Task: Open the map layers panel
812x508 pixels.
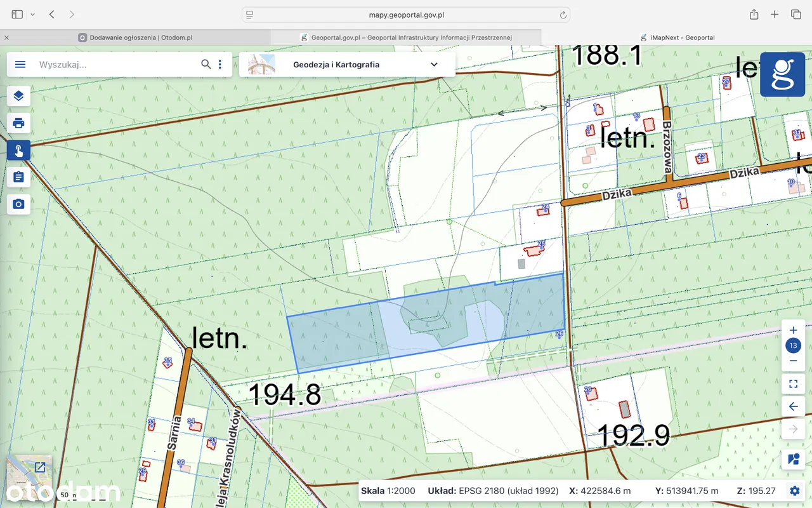Action: coord(18,96)
